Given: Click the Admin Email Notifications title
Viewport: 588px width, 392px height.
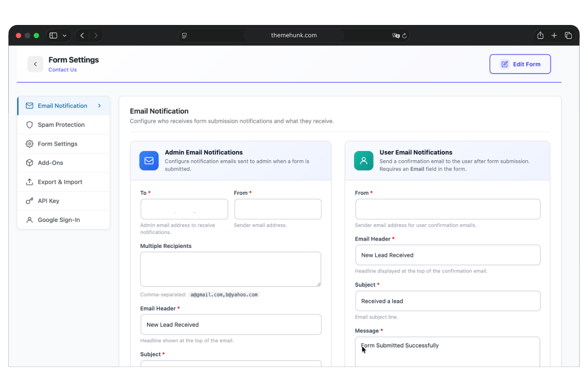Looking at the screenshot, I should [204, 152].
